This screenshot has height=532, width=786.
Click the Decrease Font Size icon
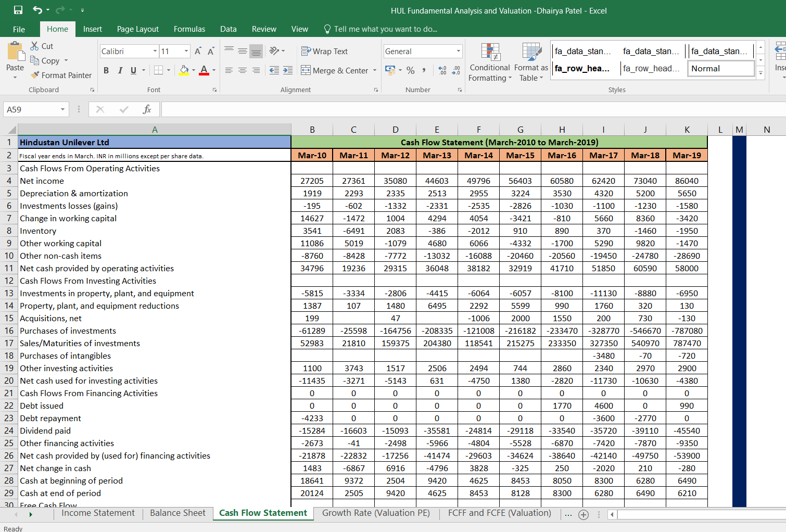[x=211, y=51]
